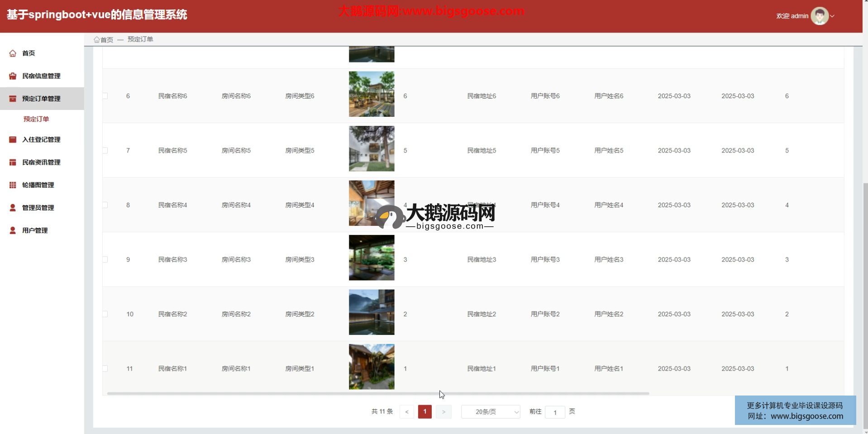
Task: Open the 20条/页 page size dropdown
Action: [x=490, y=412]
